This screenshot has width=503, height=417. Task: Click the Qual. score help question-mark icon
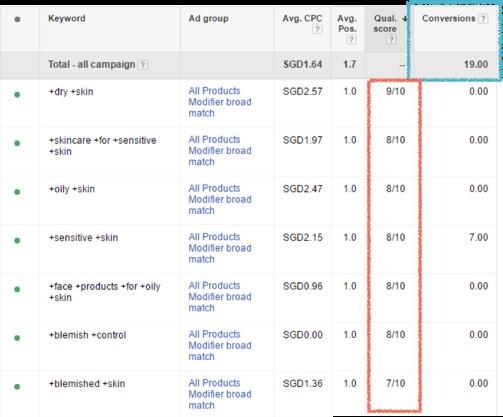391,40
